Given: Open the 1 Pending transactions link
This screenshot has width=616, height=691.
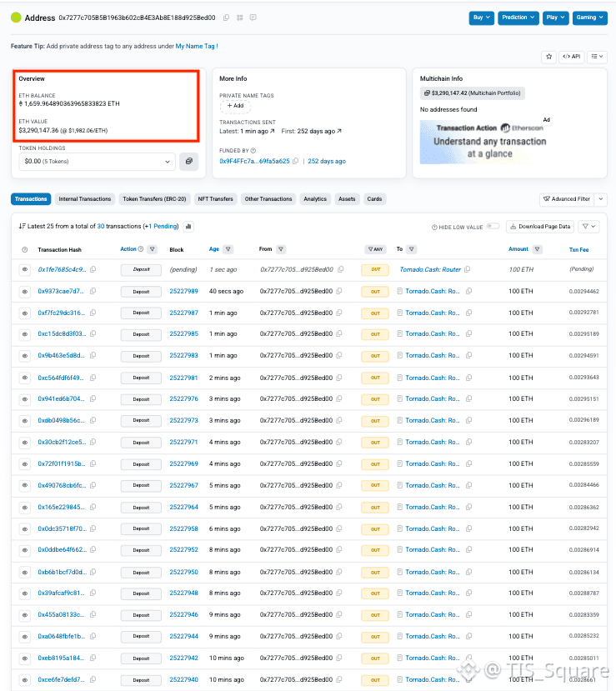Looking at the screenshot, I should pos(163,226).
